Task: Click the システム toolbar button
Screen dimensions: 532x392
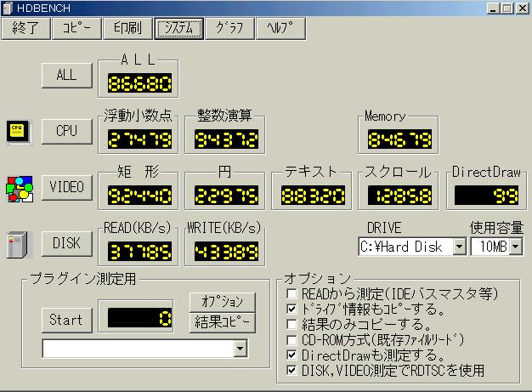Action: [x=178, y=27]
